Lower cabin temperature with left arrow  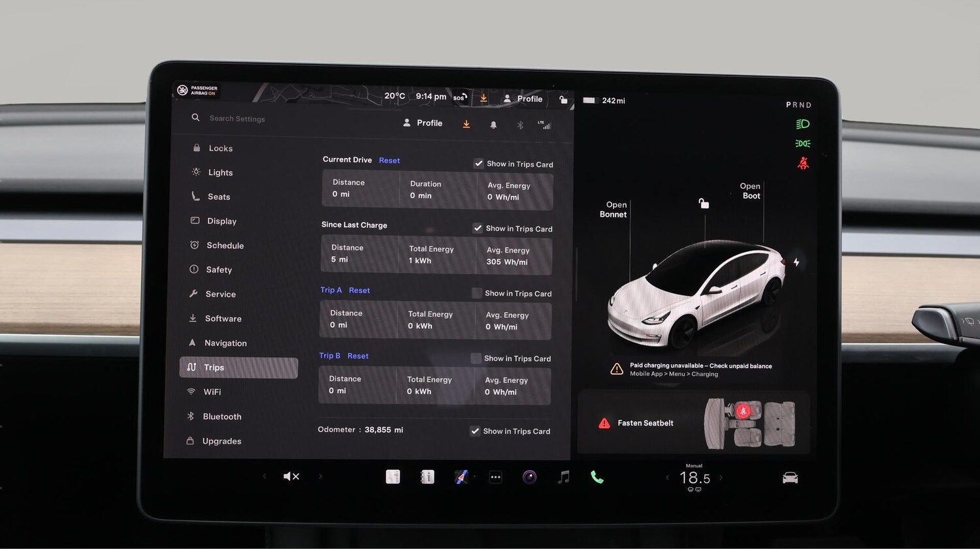(x=667, y=478)
